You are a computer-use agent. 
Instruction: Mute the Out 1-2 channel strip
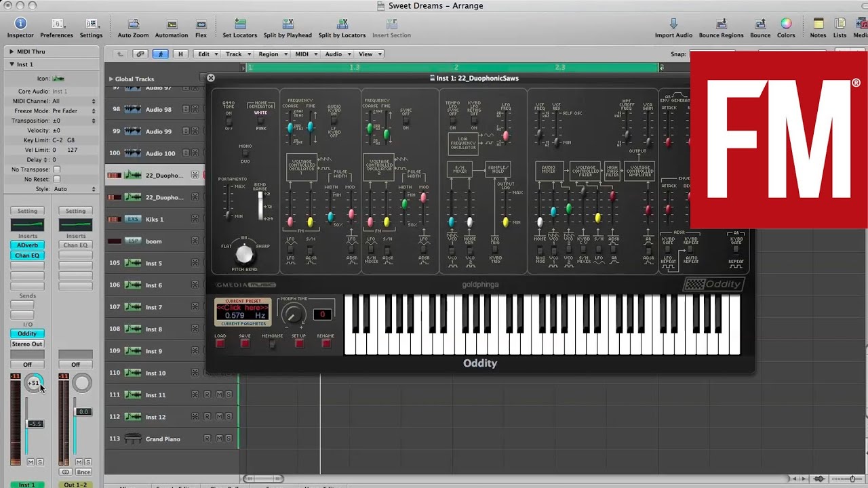tap(79, 462)
